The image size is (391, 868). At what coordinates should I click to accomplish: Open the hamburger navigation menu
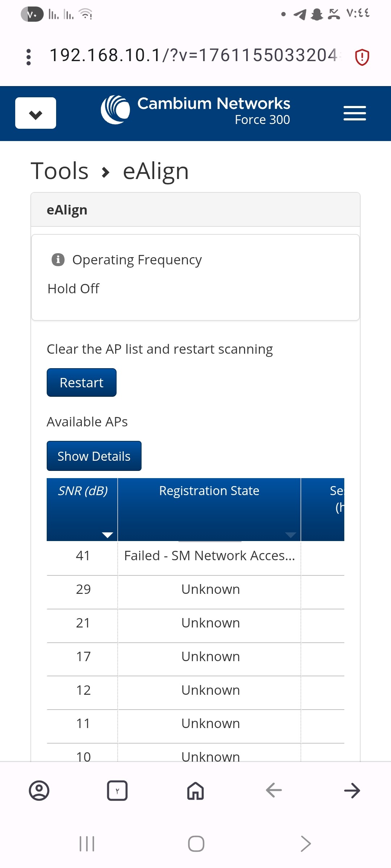point(354,113)
